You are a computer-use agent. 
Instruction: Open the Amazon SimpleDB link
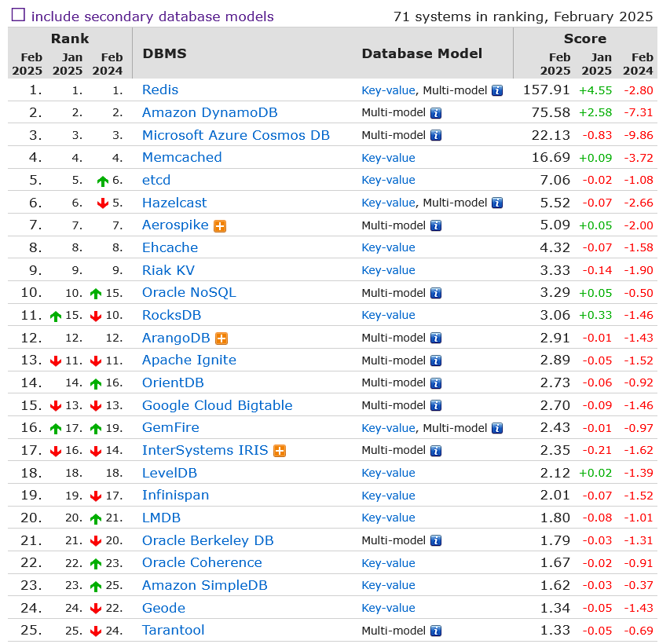(x=205, y=585)
